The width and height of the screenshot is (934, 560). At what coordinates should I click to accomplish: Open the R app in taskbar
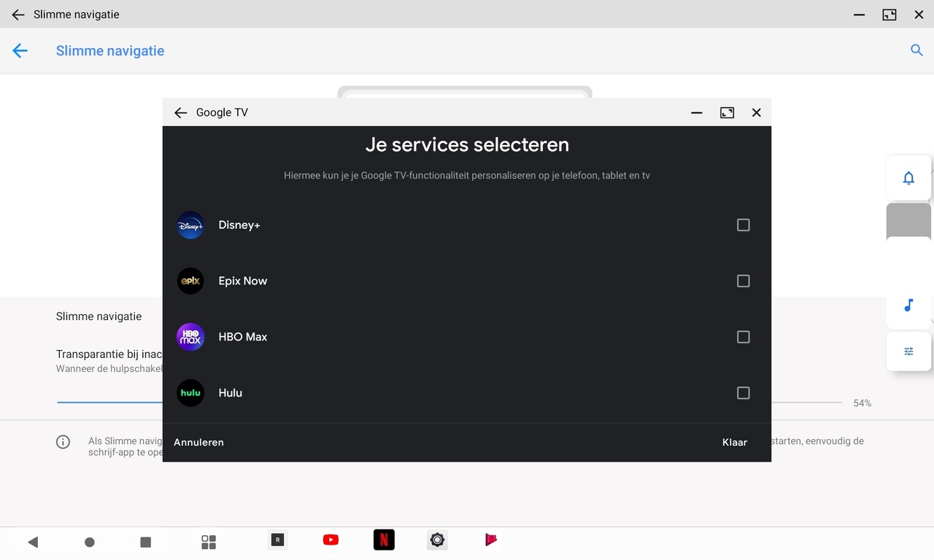tap(277, 540)
